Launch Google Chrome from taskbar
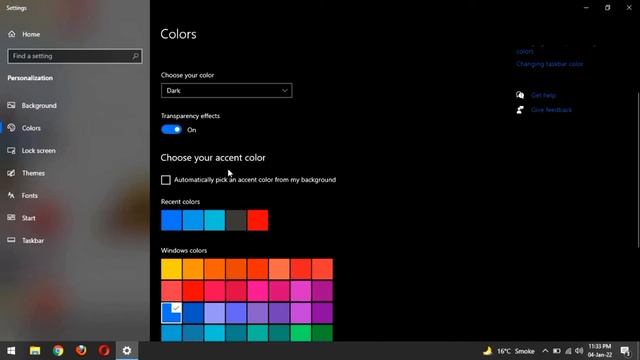Viewport: 640px width, 360px height. 58,351
